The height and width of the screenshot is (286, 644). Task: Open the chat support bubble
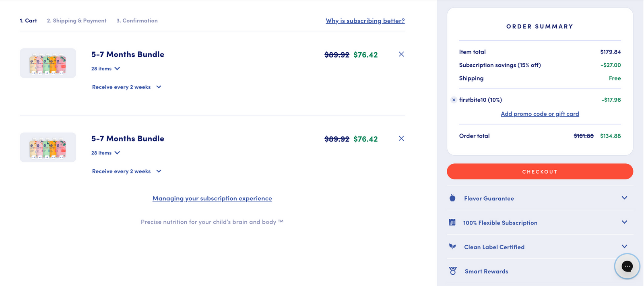click(x=626, y=266)
